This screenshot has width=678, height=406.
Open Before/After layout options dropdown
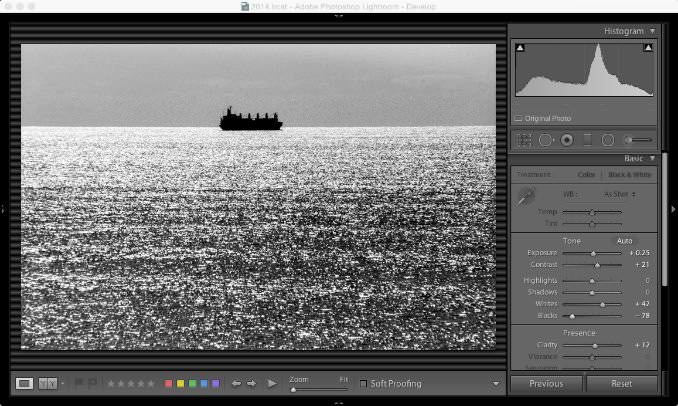click(x=62, y=384)
